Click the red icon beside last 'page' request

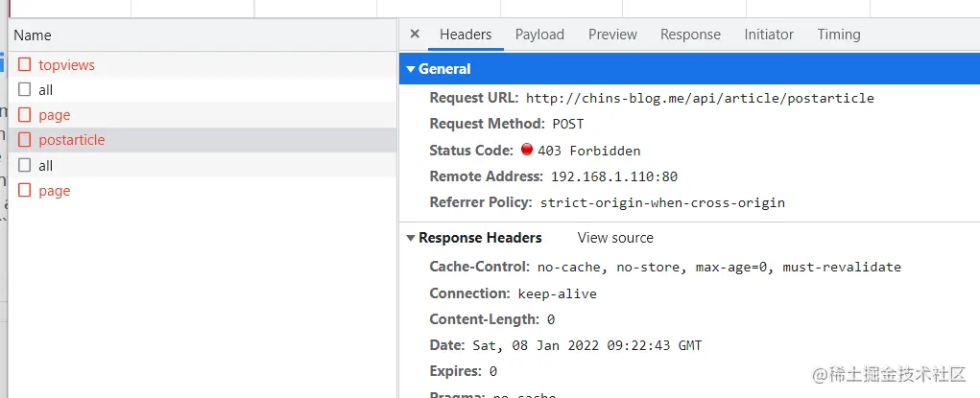click(x=25, y=191)
